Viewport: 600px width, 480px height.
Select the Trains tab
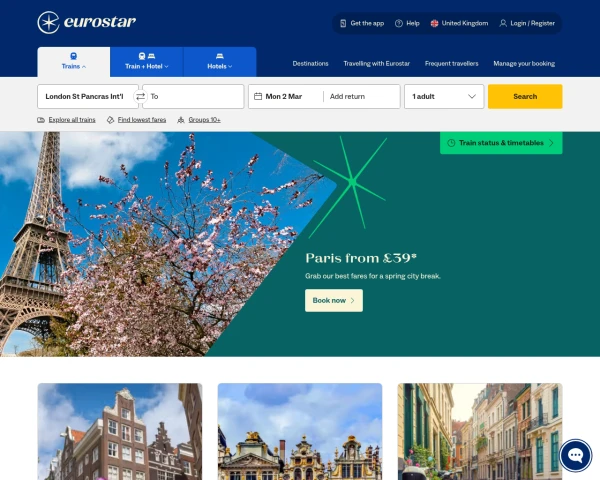tap(74, 62)
